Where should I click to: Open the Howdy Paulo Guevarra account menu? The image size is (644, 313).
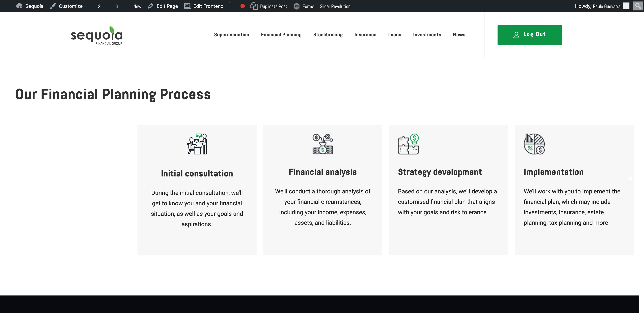[x=597, y=6]
